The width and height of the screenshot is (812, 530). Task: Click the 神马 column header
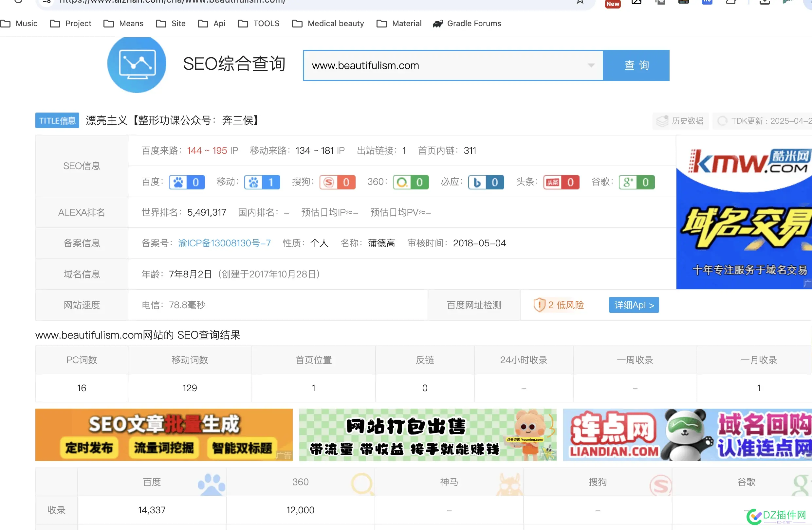click(x=449, y=482)
